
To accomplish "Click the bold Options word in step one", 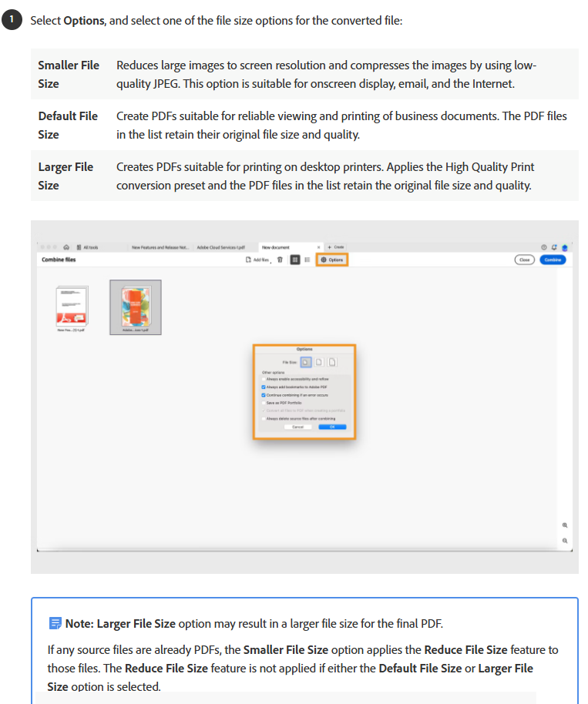I will coord(84,21).
